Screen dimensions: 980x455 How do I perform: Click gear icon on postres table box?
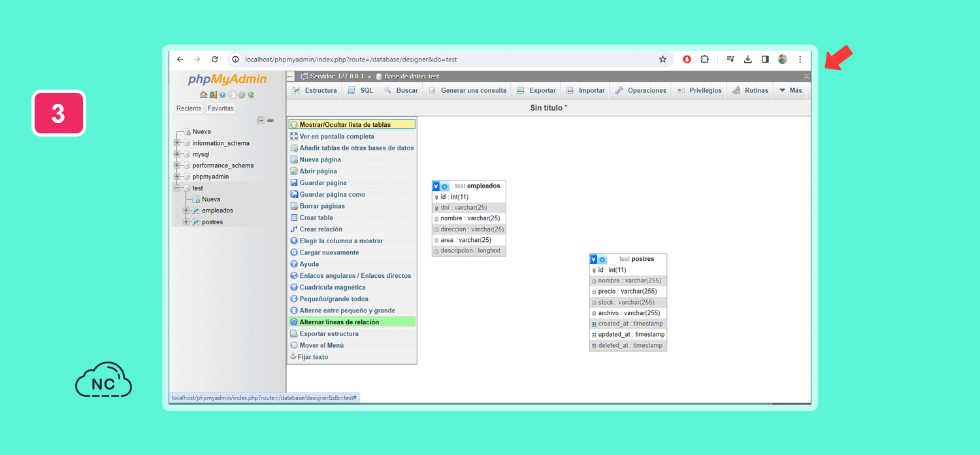coord(602,260)
